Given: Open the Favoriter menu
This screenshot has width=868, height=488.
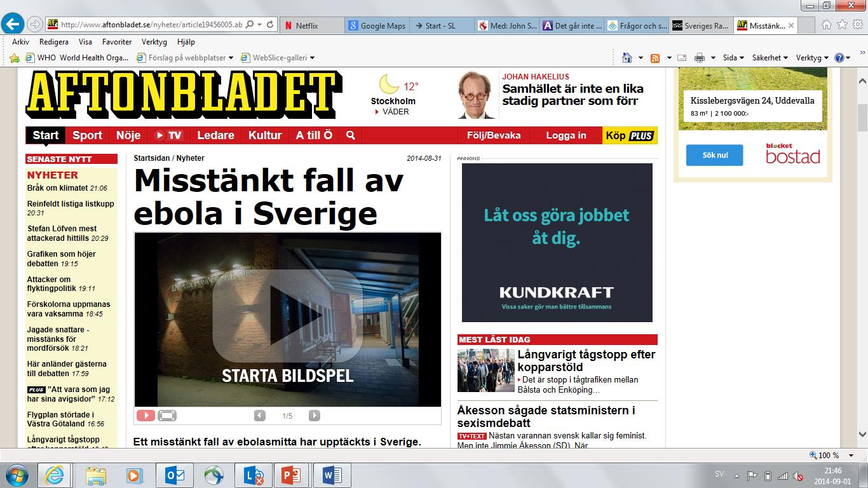Looking at the screenshot, I should pyautogui.click(x=117, y=42).
